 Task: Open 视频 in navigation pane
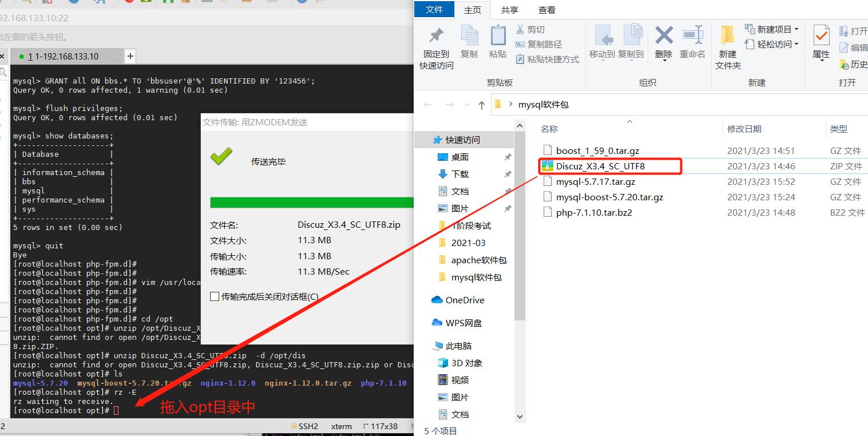[x=460, y=380]
